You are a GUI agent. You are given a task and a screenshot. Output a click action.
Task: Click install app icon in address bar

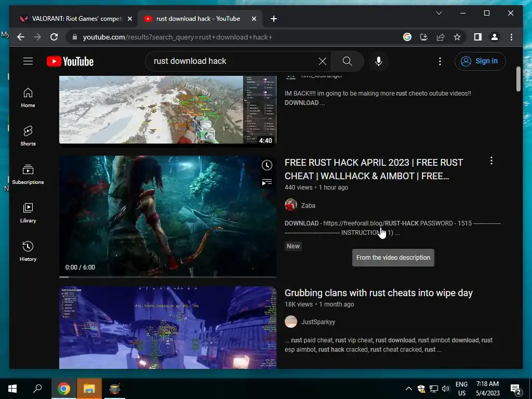[x=424, y=37]
